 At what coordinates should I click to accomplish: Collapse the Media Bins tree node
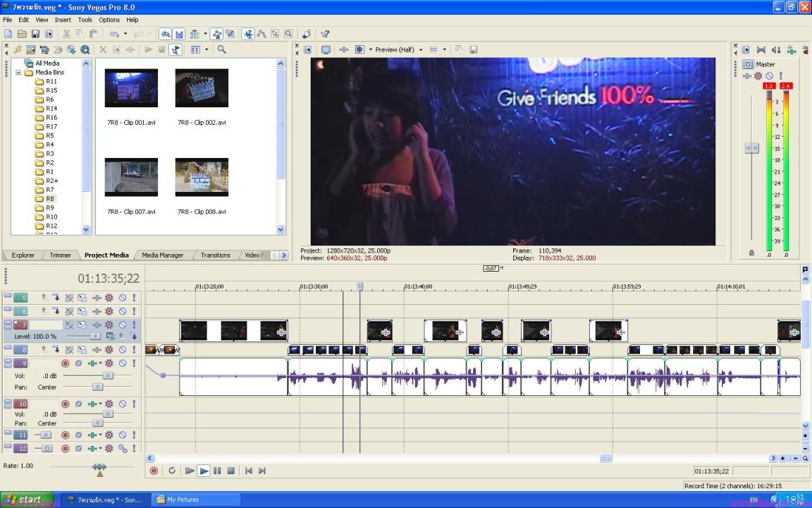[18, 73]
